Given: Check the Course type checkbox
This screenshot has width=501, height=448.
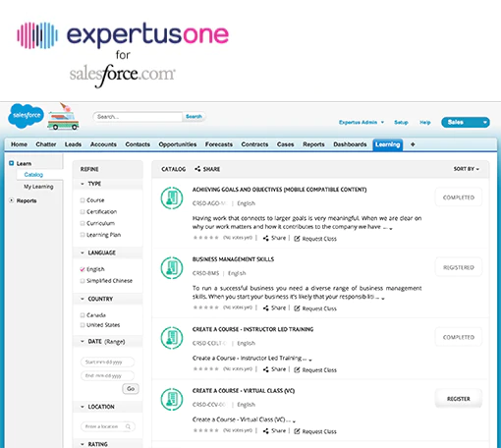Looking at the screenshot, I should (83, 200).
